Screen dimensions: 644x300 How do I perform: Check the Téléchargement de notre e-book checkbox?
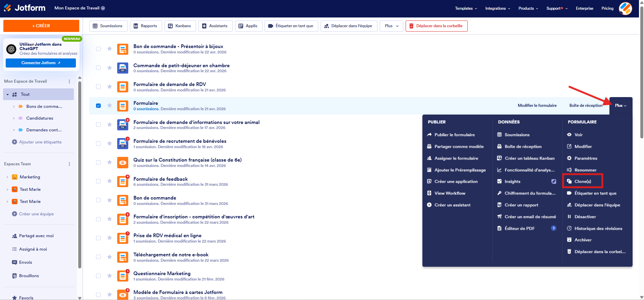(98, 257)
